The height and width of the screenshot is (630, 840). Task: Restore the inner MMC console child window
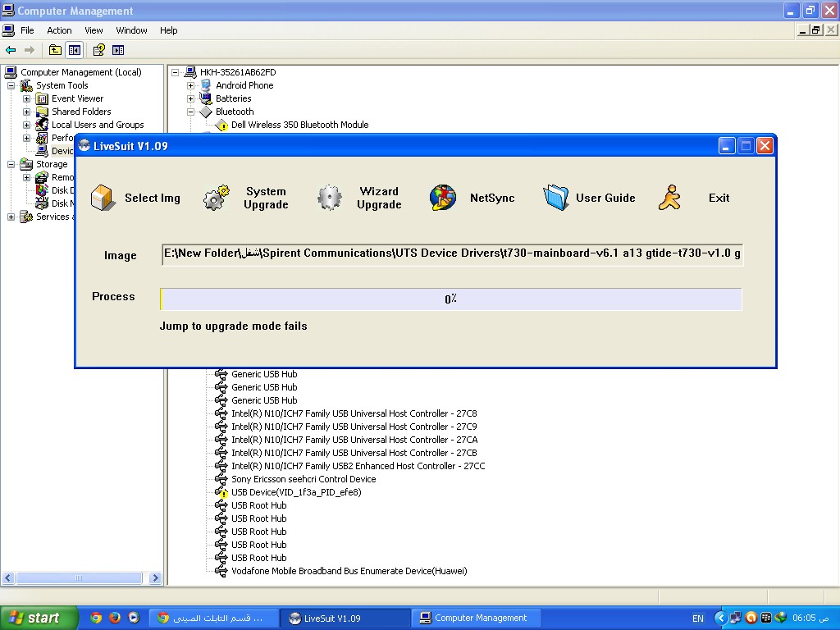(x=815, y=30)
